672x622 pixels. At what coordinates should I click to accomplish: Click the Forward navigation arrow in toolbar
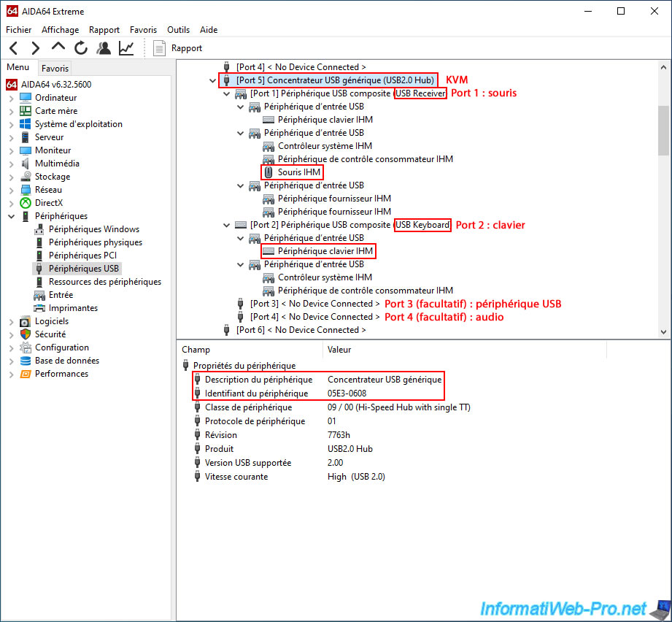35,48
